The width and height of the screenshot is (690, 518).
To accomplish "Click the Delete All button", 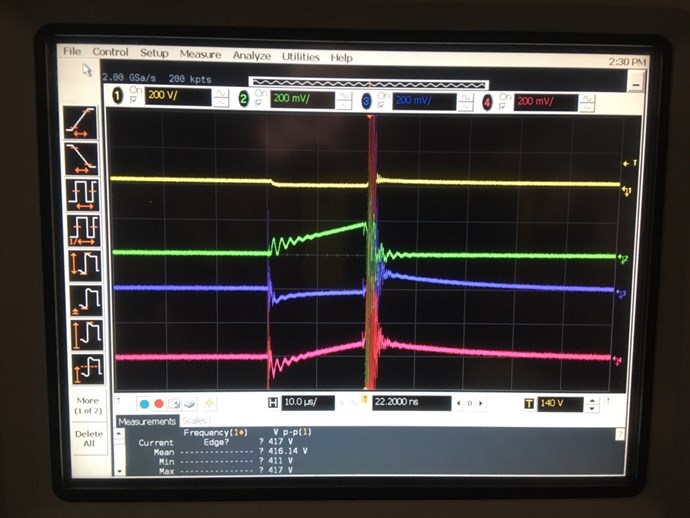I will click(x=89, y=438).
